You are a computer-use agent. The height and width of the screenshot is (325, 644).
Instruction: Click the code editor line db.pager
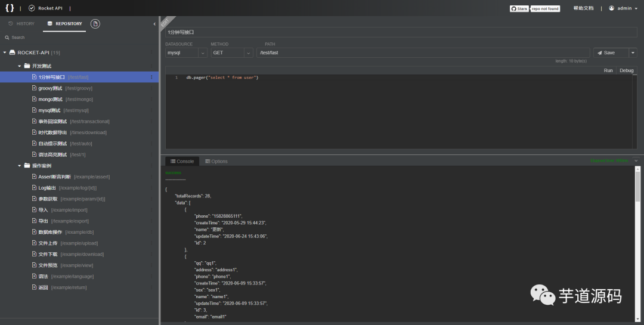(222, 78)
